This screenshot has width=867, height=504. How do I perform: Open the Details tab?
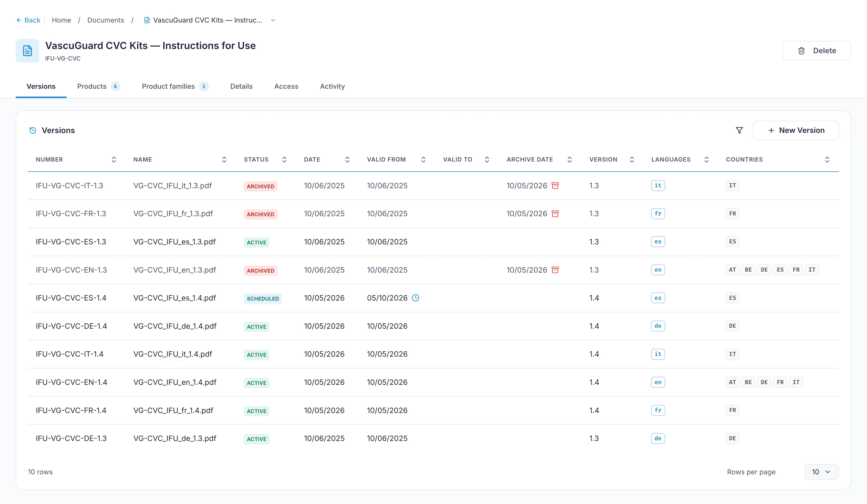pyautogui.click(x=241, y=86)
